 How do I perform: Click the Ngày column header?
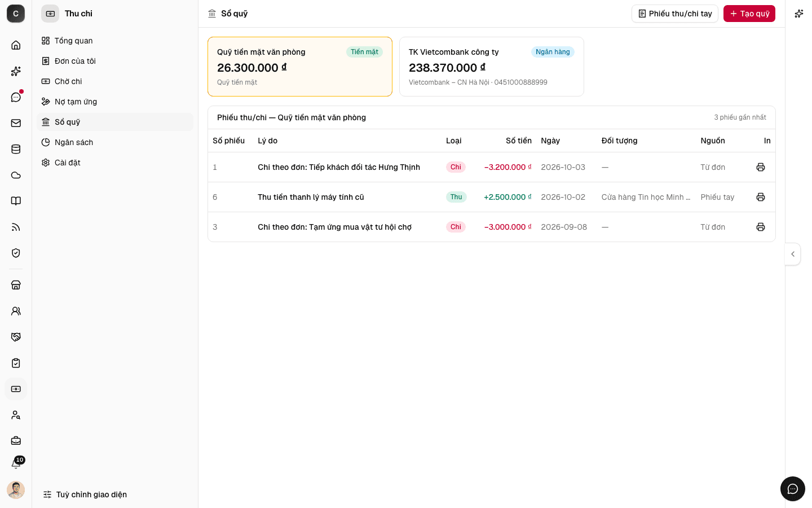(550, 141)
